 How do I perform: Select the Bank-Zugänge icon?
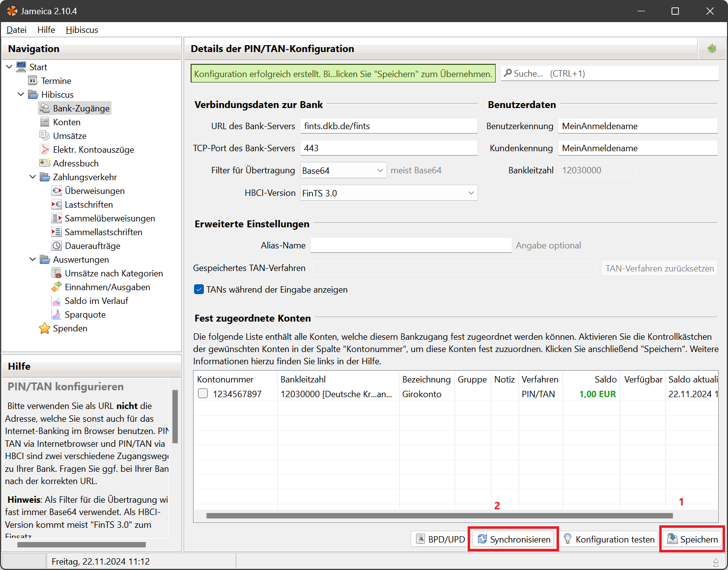(45, 108)
